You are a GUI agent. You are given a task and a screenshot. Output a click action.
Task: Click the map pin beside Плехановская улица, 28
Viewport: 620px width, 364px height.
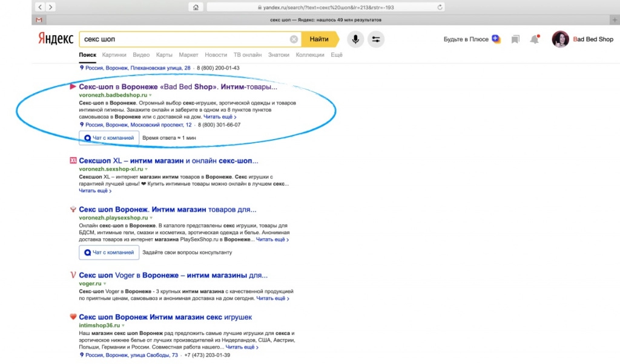click(x=82, y=68)
